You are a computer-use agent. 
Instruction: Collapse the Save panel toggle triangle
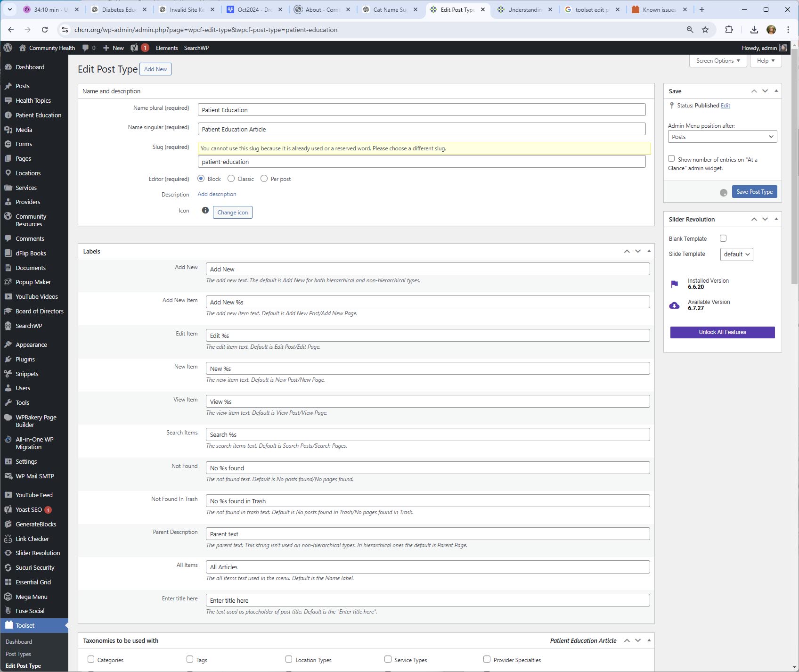coord(776,91)
